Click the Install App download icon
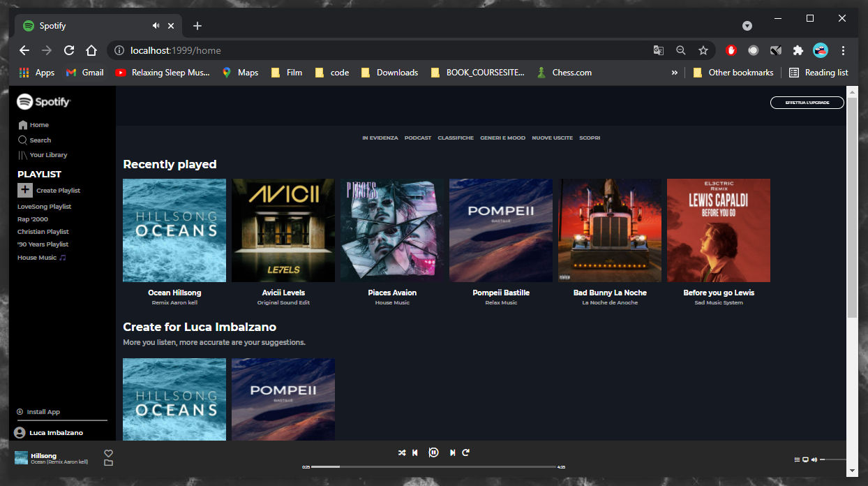Screen dimensions: 868x486 coord(20,412)
